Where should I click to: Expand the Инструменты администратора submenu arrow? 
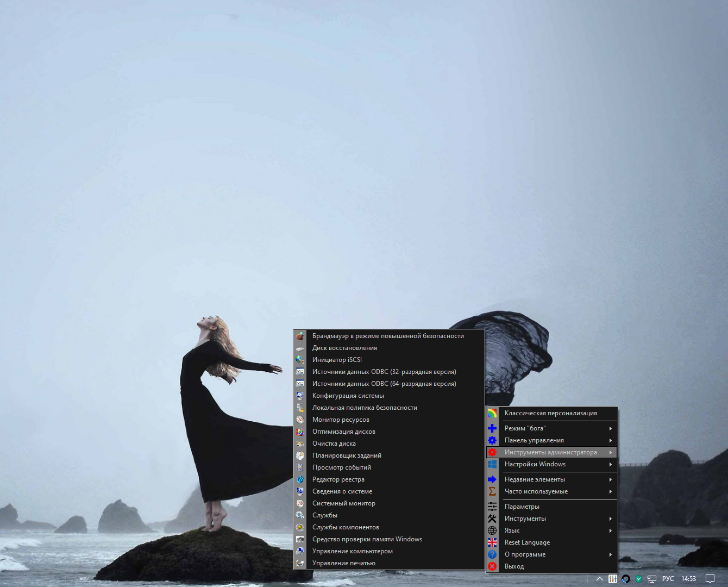click(x=611, y=452)
